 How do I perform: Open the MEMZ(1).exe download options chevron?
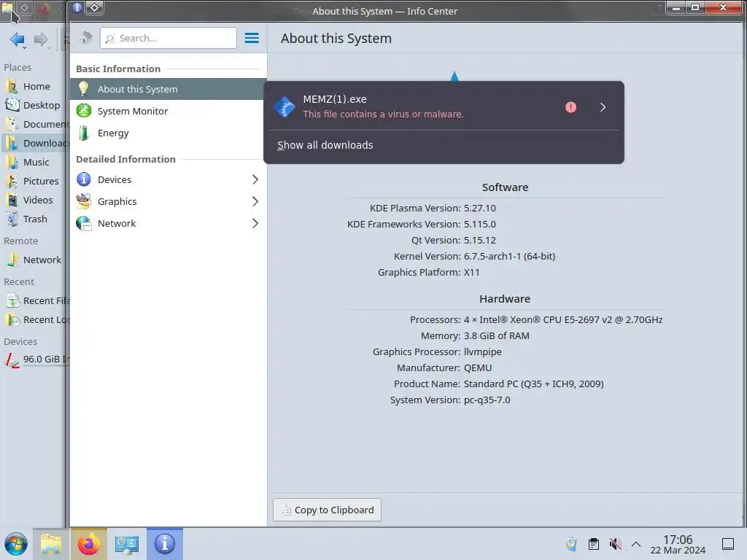[x=603, y=107]
